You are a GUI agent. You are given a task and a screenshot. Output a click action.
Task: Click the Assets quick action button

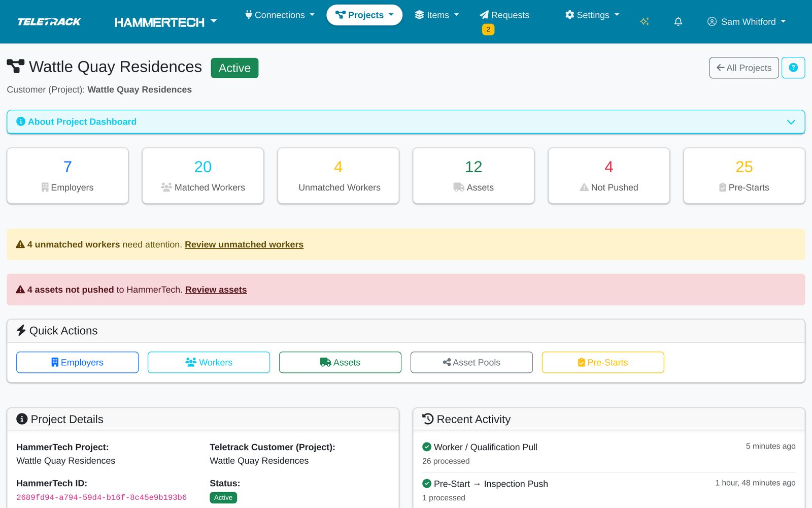pos(340,362)
